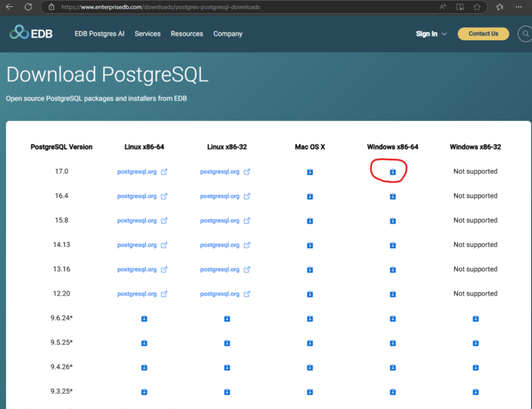Open postgresql.org link for 17.0 Linux x86-64
The image size is (532, 409).
142,172
